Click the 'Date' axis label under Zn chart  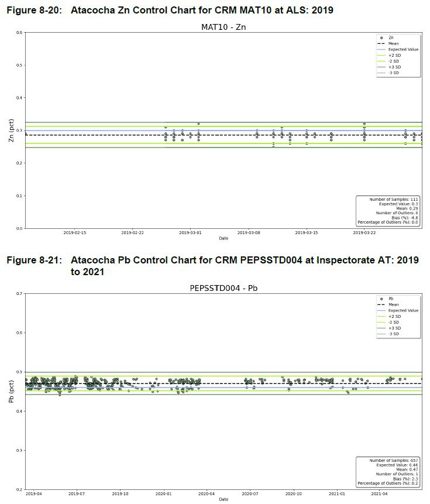click(223, 238)
